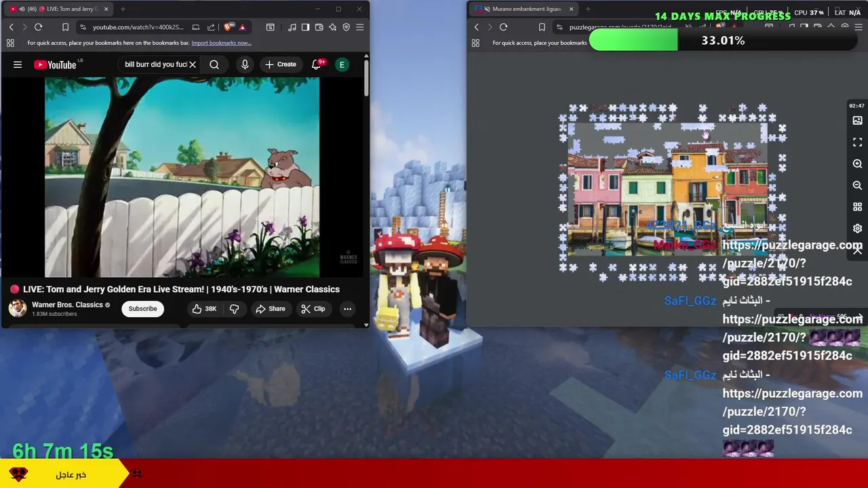Dislike the Tom and Jerry video
Screen dimensions: 868x488
[x=234, y=308]
